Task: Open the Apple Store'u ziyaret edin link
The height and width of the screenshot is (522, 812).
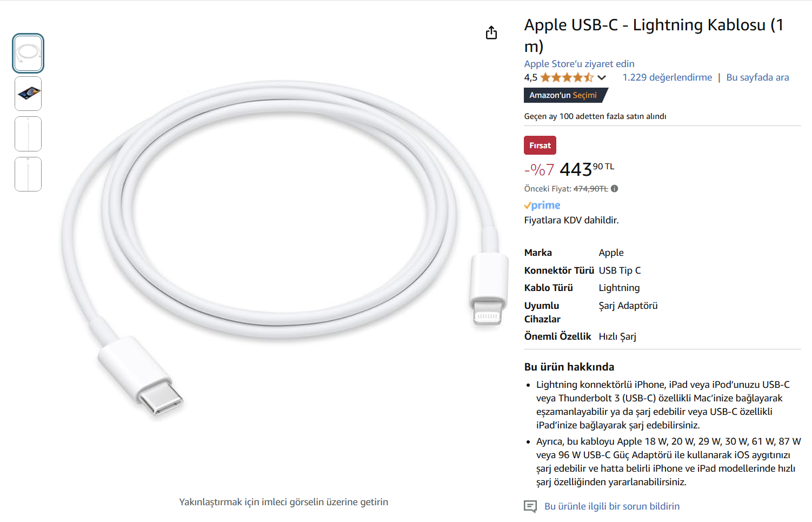Action: [579, 64]
